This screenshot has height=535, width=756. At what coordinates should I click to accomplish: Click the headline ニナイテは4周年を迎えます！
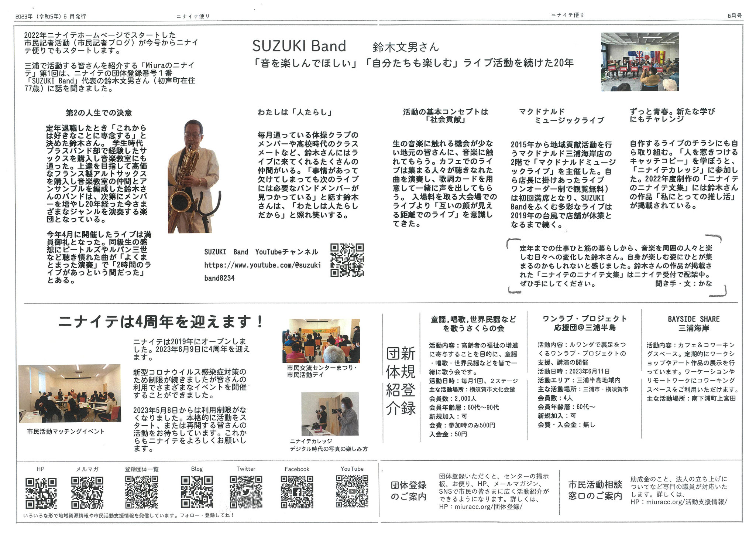click(161, 322)
